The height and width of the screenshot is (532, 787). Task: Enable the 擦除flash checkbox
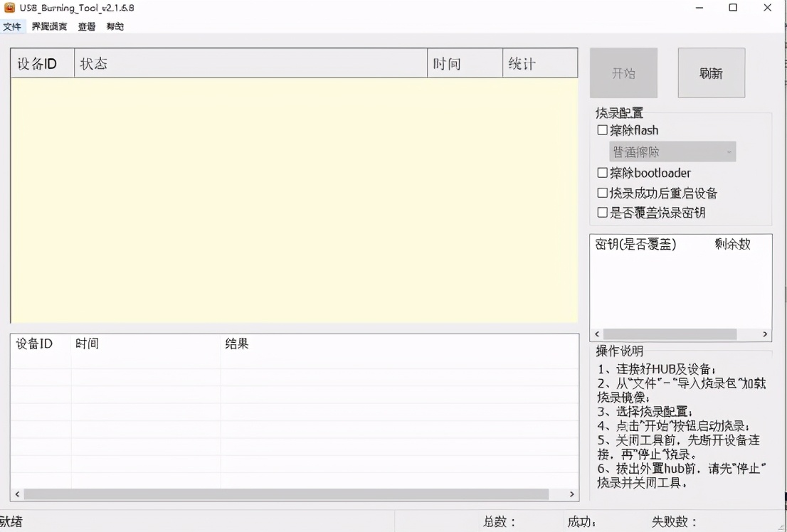(601, 130)
